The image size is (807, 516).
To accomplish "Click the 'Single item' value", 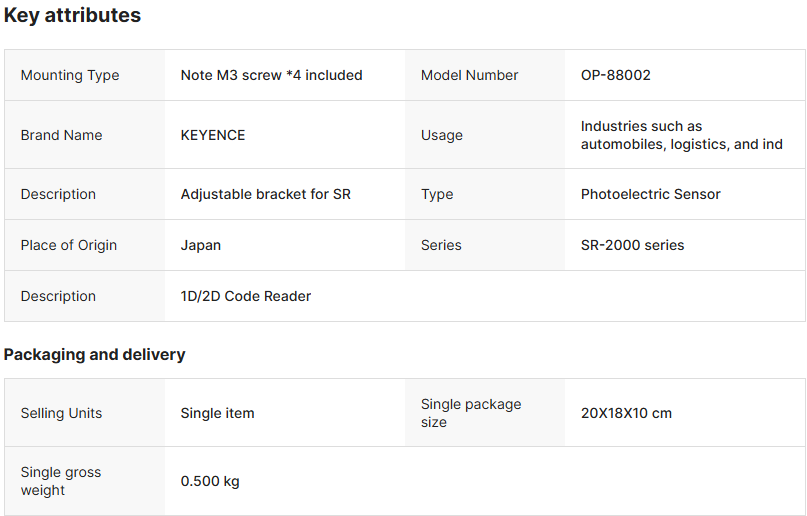I will pos(217,413).
